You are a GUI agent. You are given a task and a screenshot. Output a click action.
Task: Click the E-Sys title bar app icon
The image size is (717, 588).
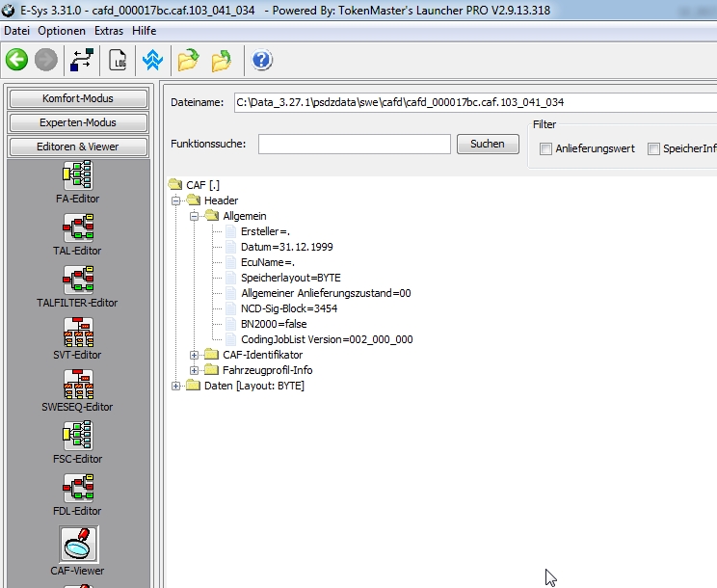click(8, 10)
